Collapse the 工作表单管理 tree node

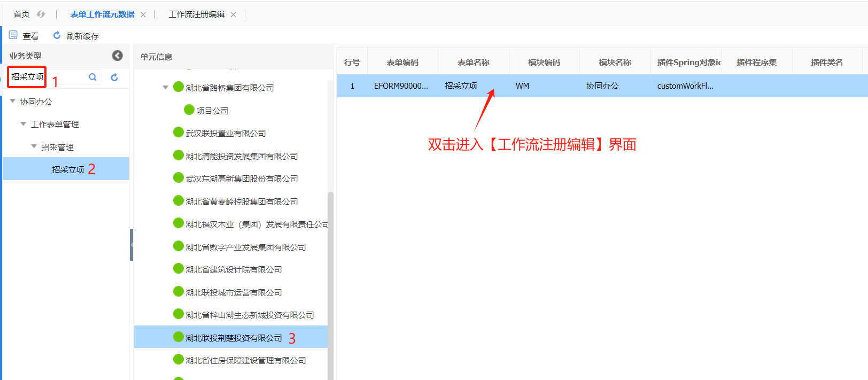pos(24,123)
